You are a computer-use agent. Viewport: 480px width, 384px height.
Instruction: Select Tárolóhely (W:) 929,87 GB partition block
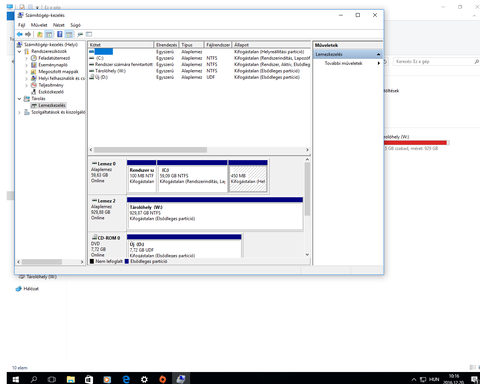215,213
